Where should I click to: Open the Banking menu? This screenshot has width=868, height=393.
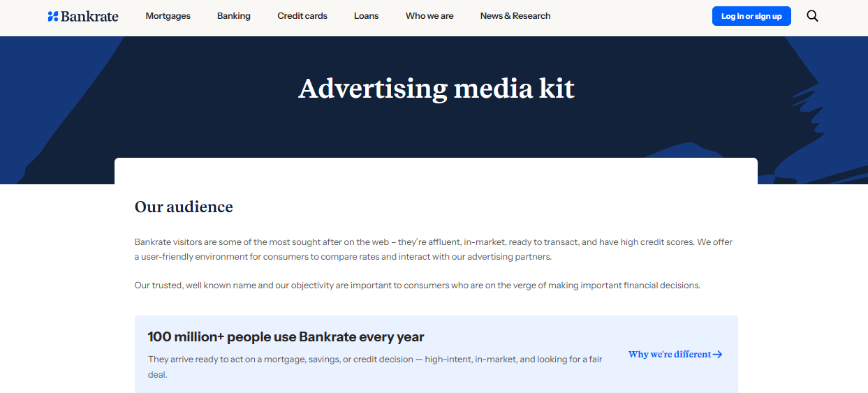[x=234, y=16]
